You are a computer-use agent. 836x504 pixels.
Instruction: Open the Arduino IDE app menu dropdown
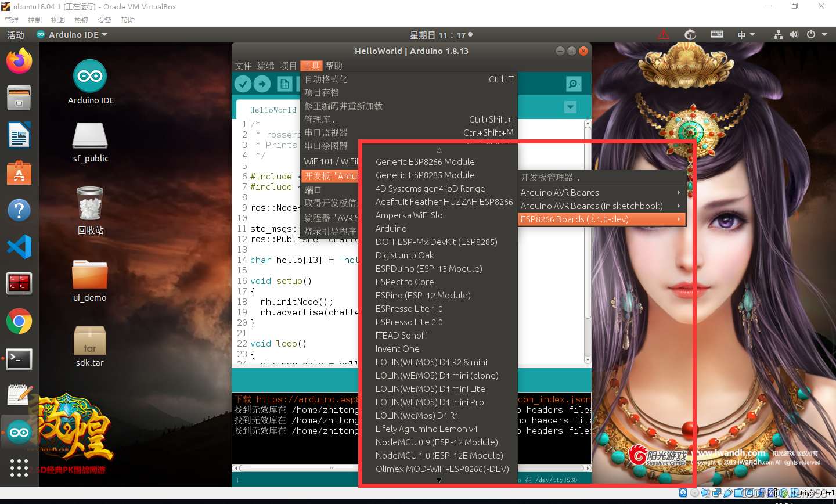point(72,35)
